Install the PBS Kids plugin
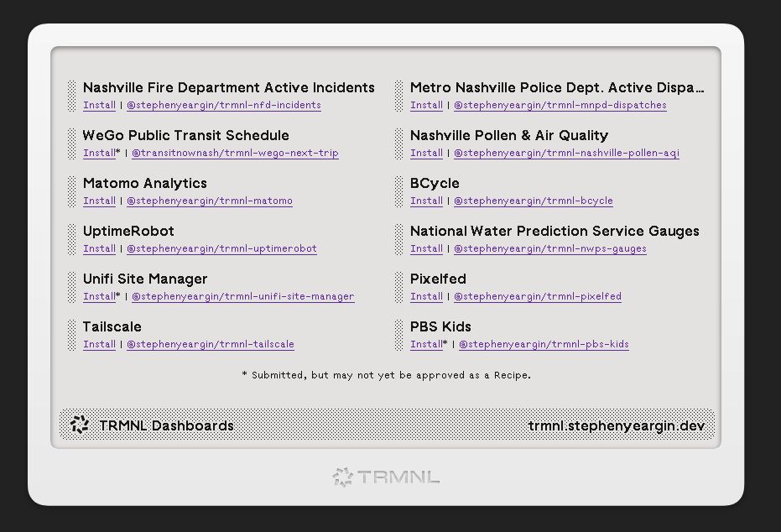The height and width of the screenshot is (532, 781). coord(426,344)
